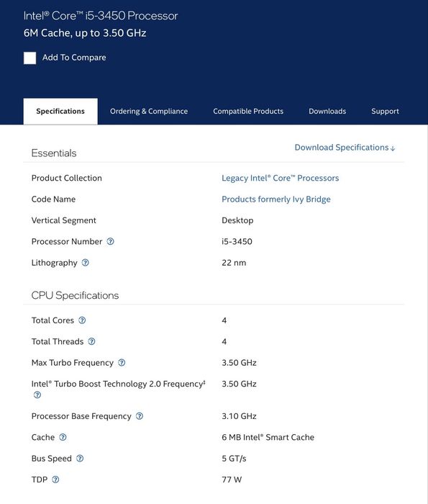
Task: Click the Intel Core i5-3450 Processor title
Action: [101, 16]
